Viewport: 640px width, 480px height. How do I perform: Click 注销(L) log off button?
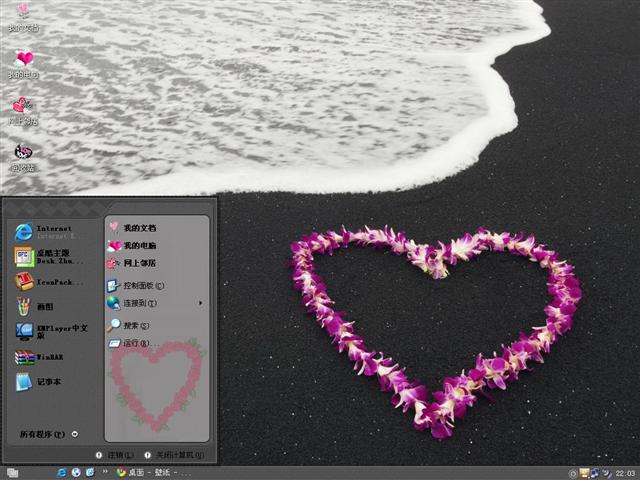point(115,455)
